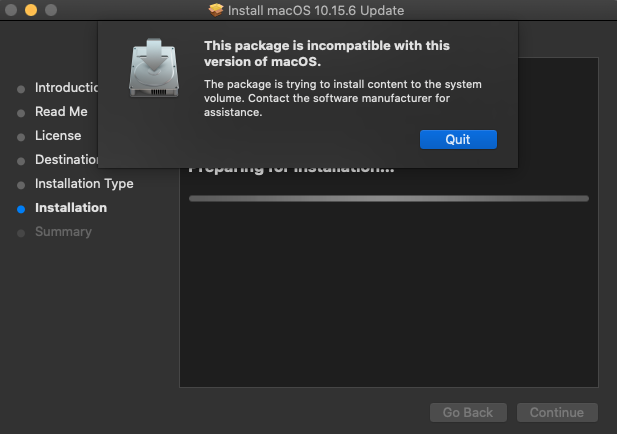Select the Destination step in sidebar

tap(66, 160)
